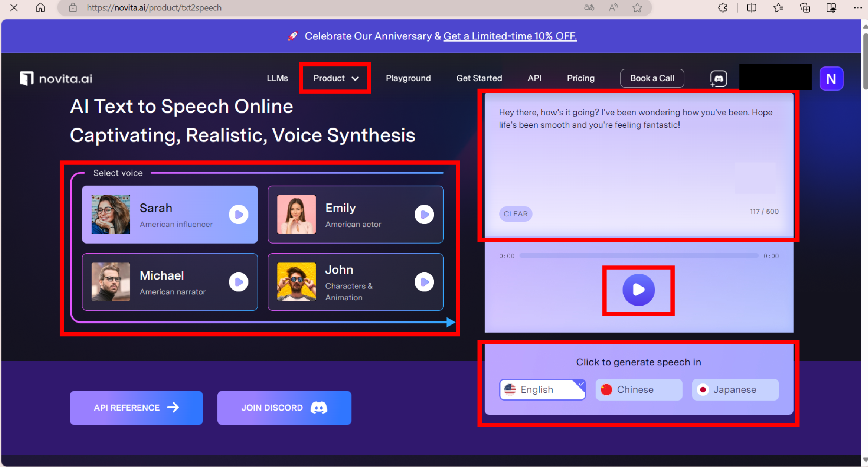Go to the Playground menu item

click(x=408, y=78)
